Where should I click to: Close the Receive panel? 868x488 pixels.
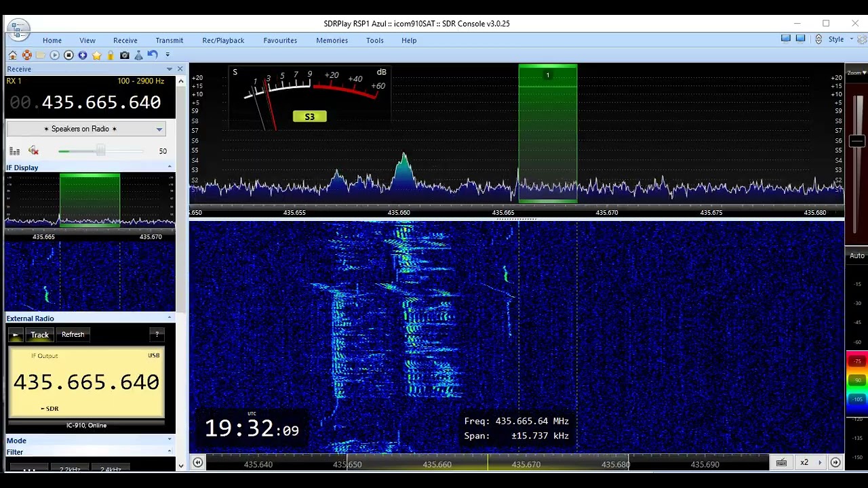point(180,69)
